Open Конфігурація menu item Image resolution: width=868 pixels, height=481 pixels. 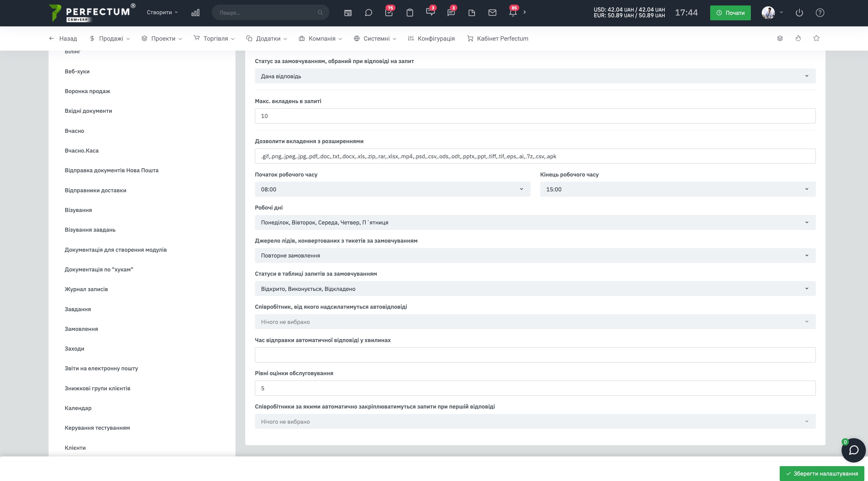[x=431, y=39]
